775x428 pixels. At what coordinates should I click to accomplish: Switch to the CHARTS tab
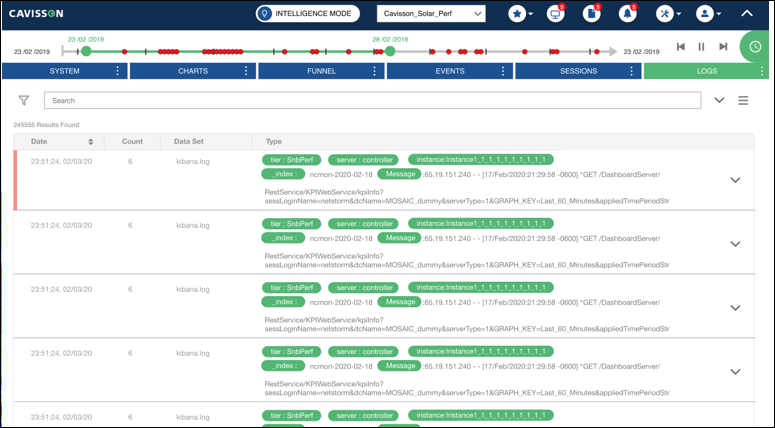[x=193, y=71]
